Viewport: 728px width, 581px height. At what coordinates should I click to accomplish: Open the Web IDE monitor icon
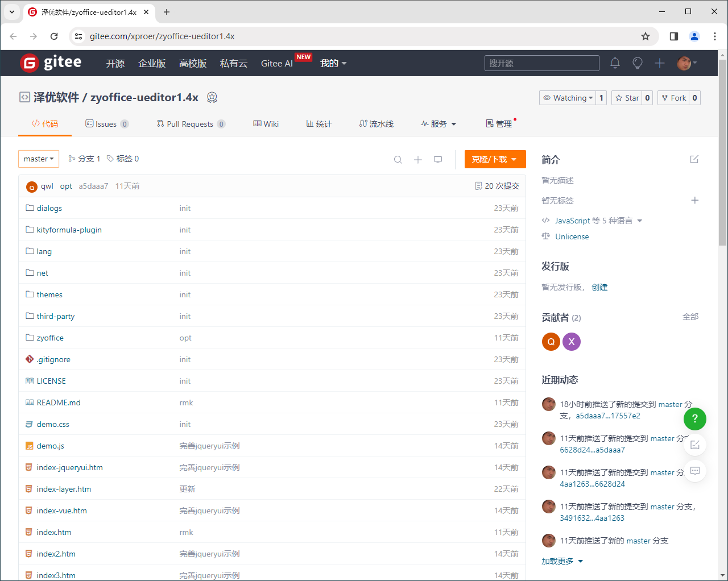tap(438, 160)
